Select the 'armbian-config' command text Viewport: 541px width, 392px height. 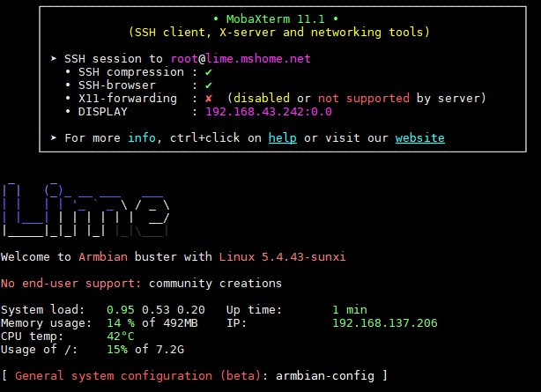[325, 375]
